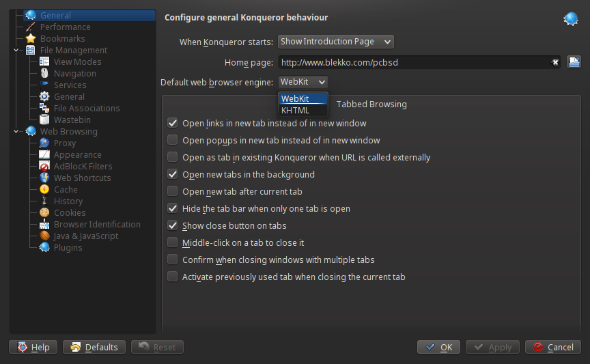
Task: Collapse the Web Browsing tree branch
Action: click(16, 132)
